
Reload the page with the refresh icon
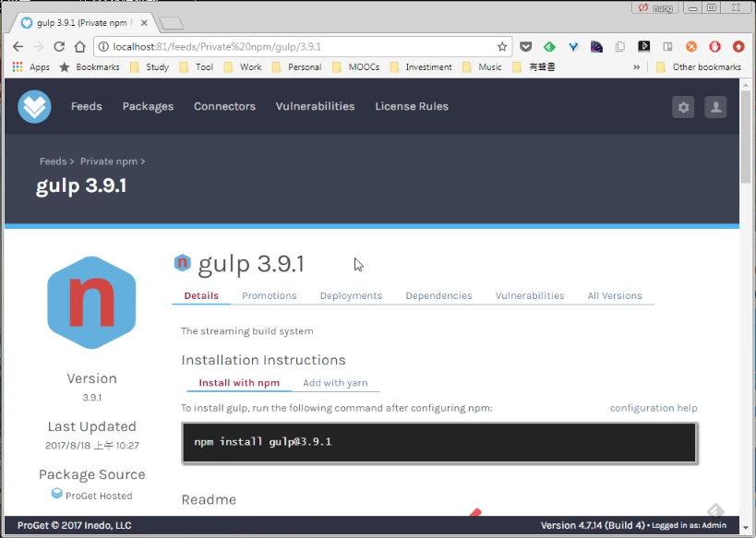click(59, 47)
